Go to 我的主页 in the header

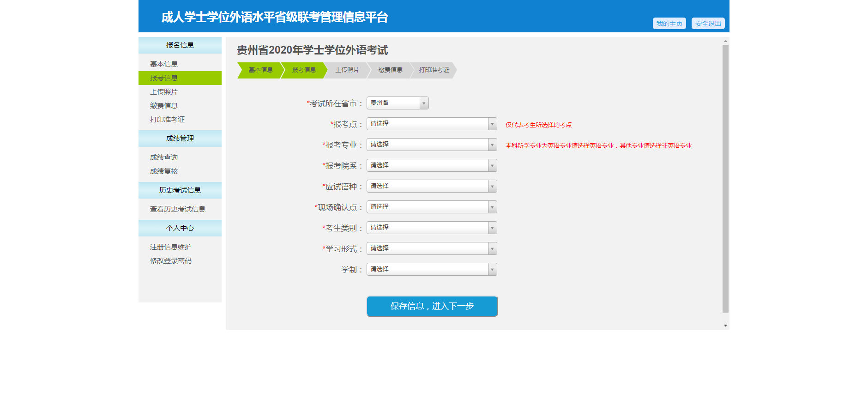[x=669, y=24]
